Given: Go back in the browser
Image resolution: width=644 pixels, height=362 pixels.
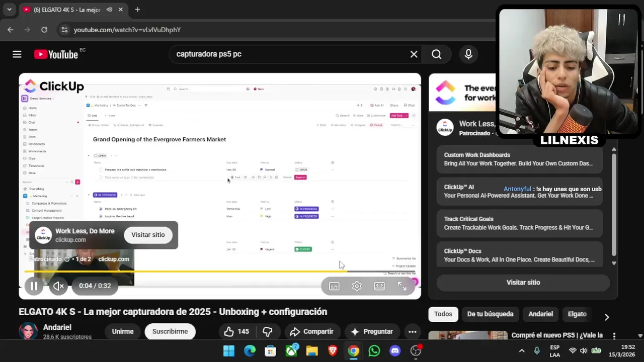Looking at the screenshot, I should pyautogui.click(x=11, y=30).
